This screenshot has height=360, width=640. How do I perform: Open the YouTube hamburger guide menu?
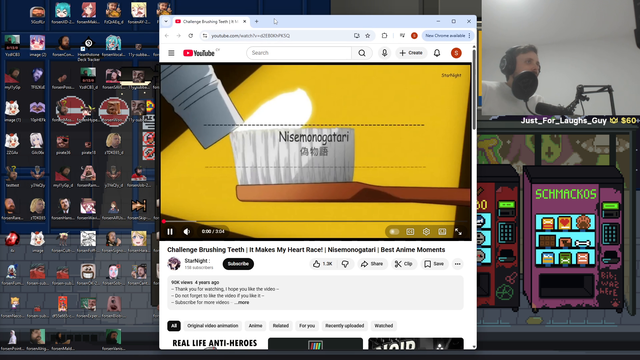coord(171,53)
